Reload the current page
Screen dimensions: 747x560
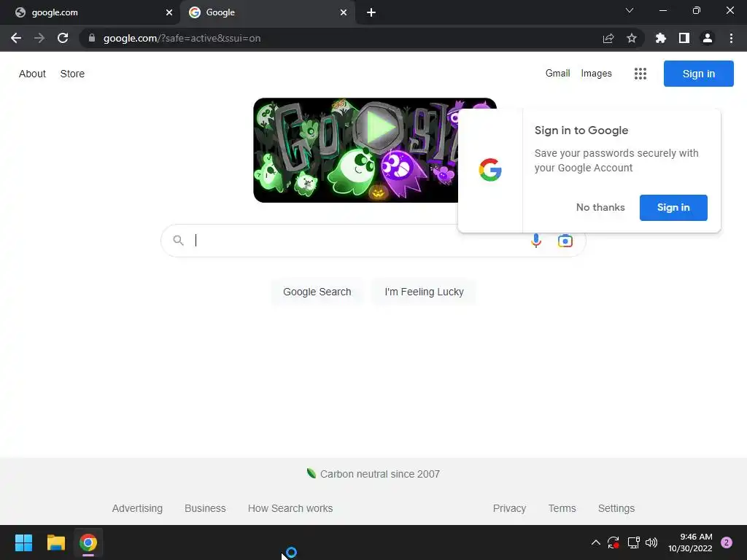63,38
